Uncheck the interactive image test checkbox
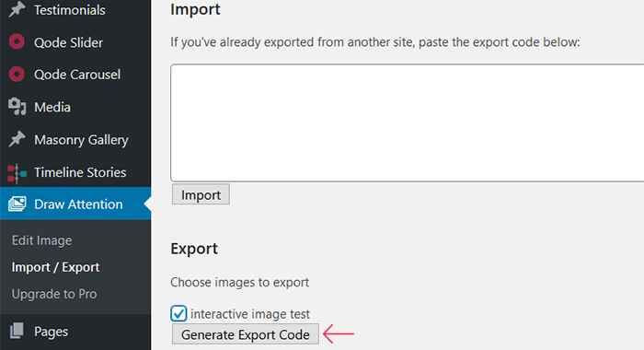The width and height of the screenshot is (644, 350). (178, 314)
